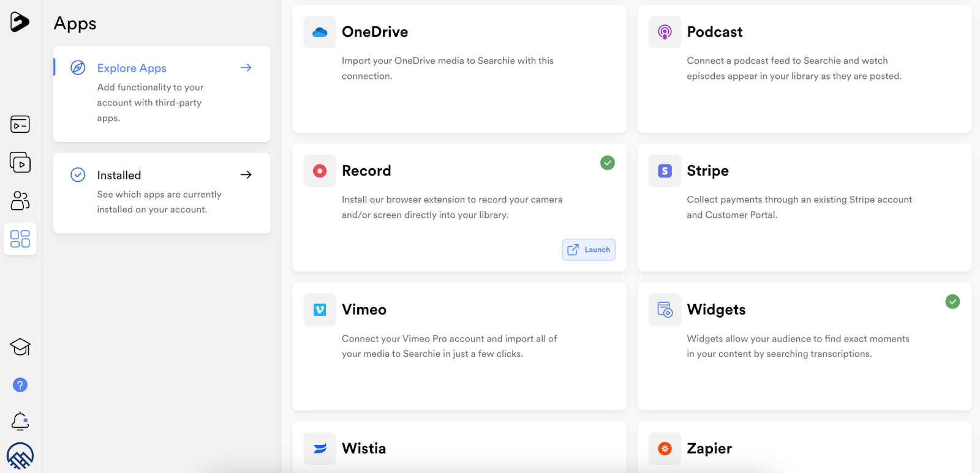Open the graduation cap learning icon
The height and width of the screenshot is (473, 980).
pyautogui.click(x=20, y=347)
